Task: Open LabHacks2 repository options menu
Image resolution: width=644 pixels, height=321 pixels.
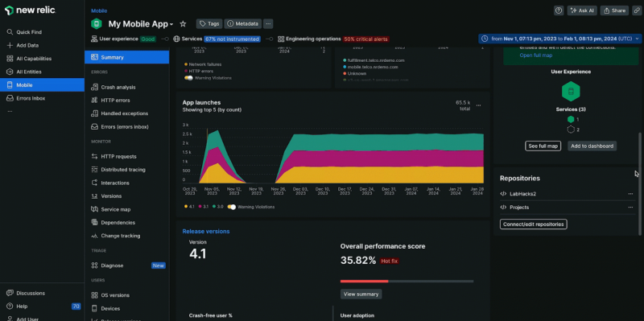Action: click(630, 194)
